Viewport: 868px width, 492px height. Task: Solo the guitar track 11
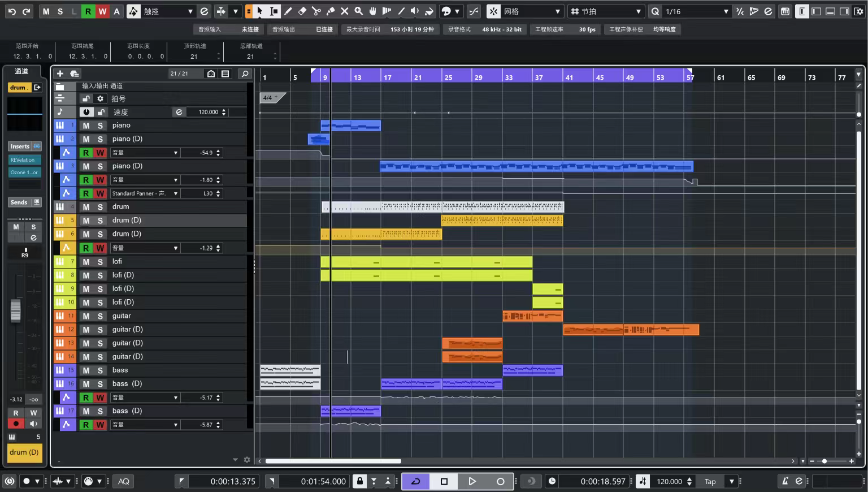point(100,316)
